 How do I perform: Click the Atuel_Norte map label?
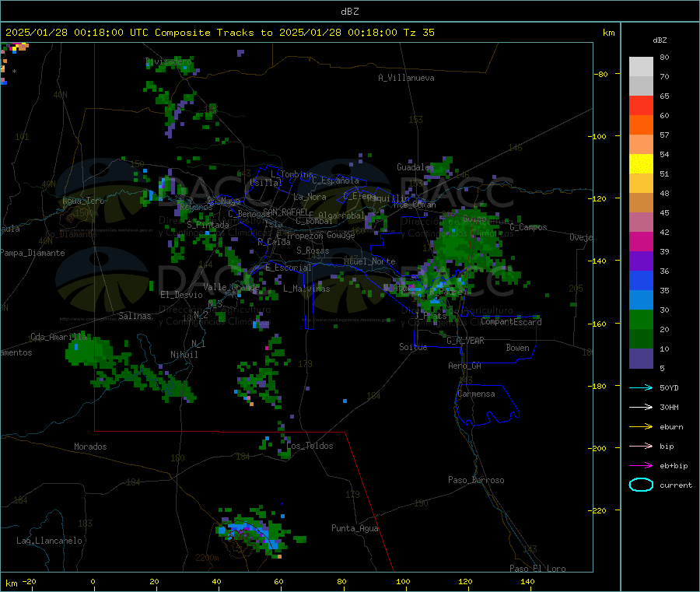(369, 261)
